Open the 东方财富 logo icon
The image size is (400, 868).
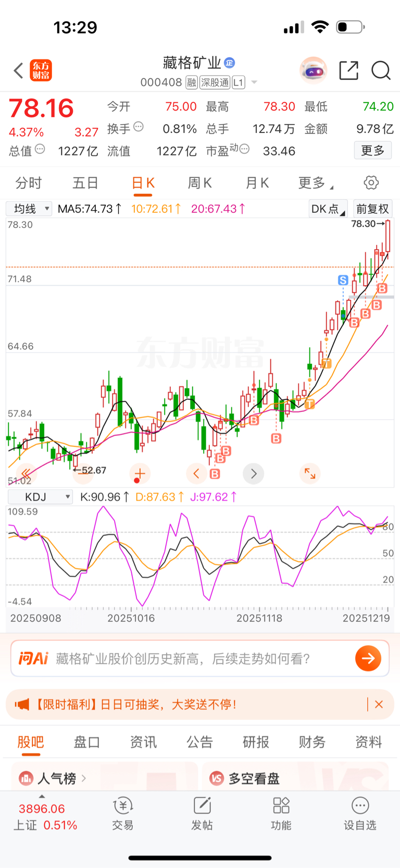(41, 70)
